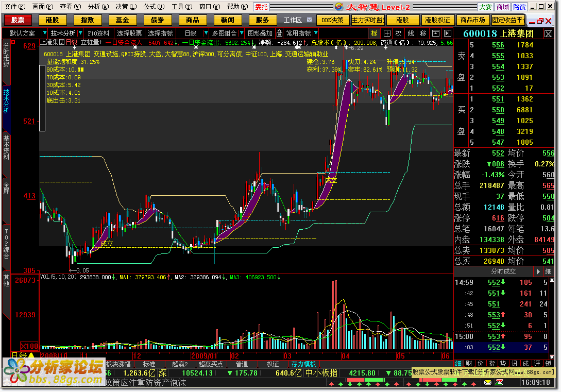Click the scroll-up arrow of trade list

click(x=551, y=280)
